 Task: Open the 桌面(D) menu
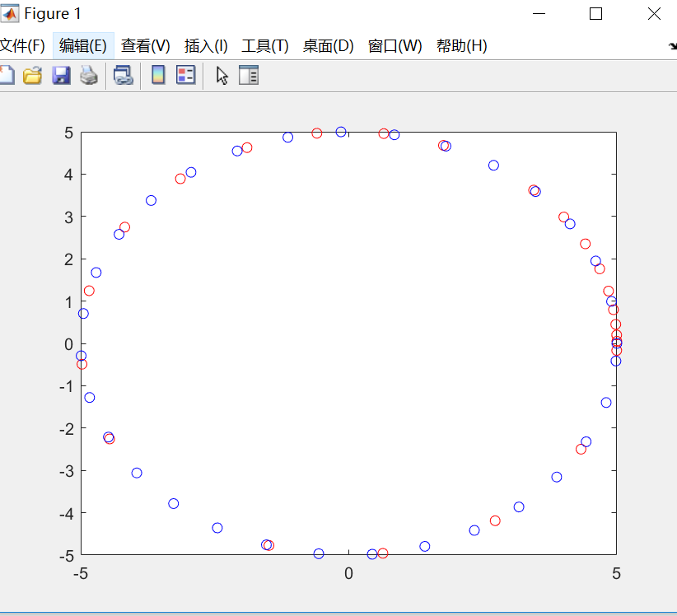(328, 46)
